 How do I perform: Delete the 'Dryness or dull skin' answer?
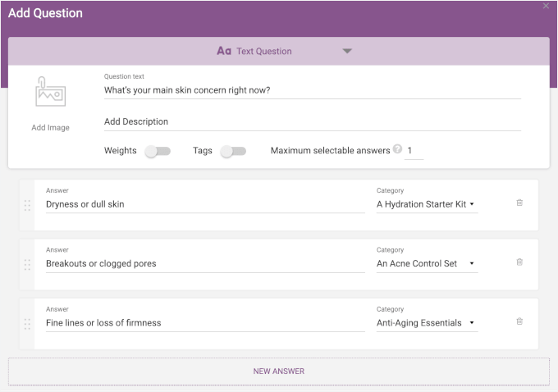(519, 203)
